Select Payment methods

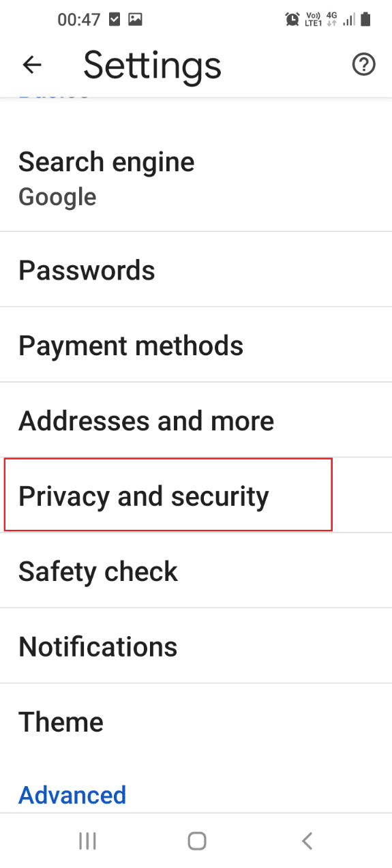[x=196, y=345]
